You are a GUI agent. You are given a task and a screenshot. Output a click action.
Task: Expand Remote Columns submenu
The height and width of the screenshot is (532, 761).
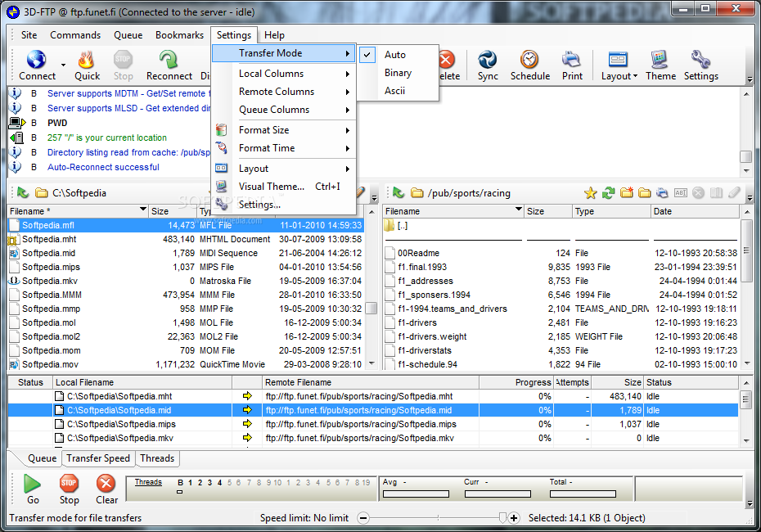[284, 92]
